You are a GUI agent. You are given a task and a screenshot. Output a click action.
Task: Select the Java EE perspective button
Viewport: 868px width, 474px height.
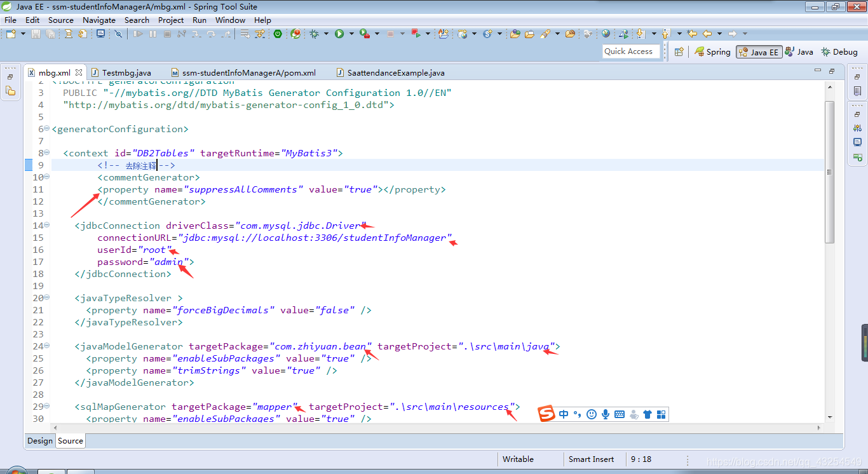(759, 52)
